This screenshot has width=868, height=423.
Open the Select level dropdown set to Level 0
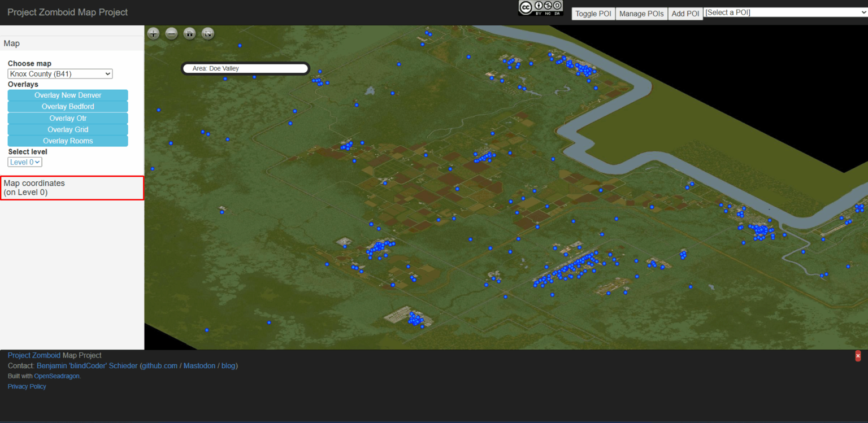point(24,162)
